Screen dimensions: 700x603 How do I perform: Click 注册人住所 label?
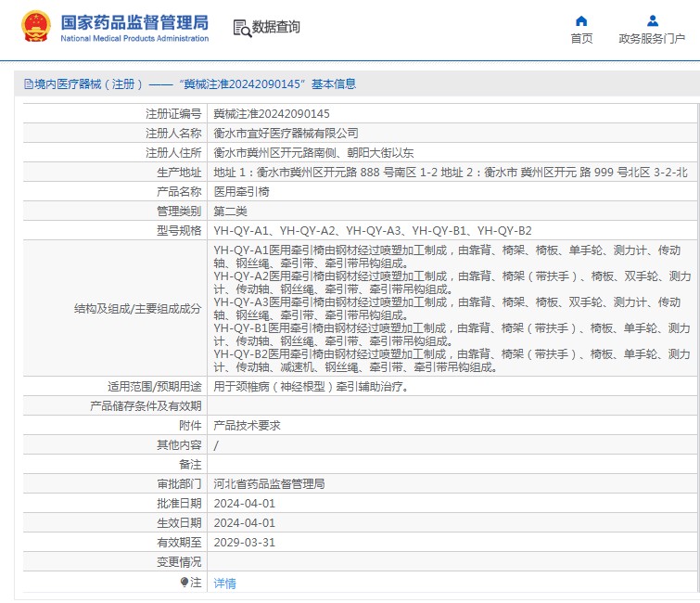tap(173, 153)
